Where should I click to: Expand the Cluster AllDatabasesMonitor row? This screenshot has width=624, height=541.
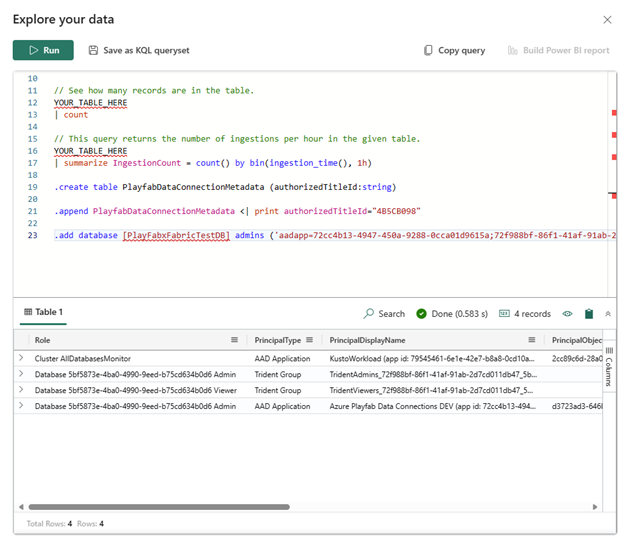point(21,358)
